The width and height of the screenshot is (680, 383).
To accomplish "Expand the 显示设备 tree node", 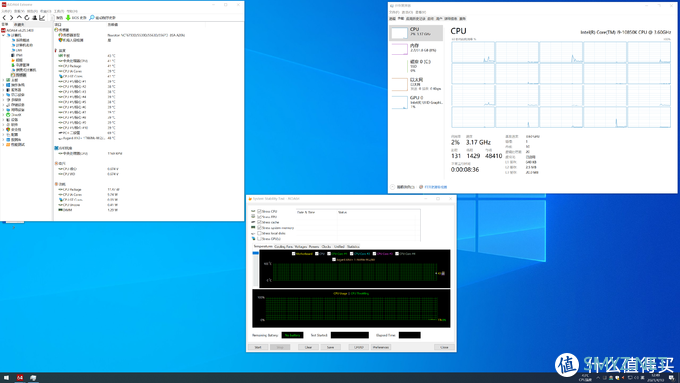I will 3,95.
